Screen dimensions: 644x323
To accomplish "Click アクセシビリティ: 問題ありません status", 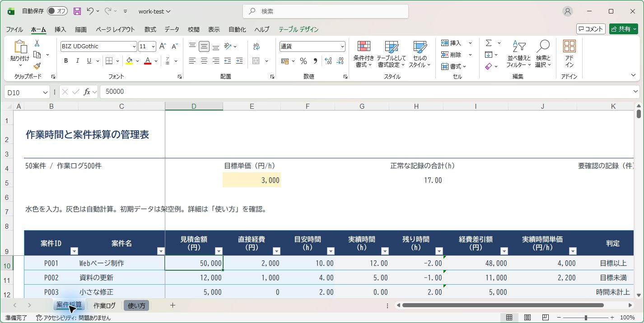I will coord(74,318).
